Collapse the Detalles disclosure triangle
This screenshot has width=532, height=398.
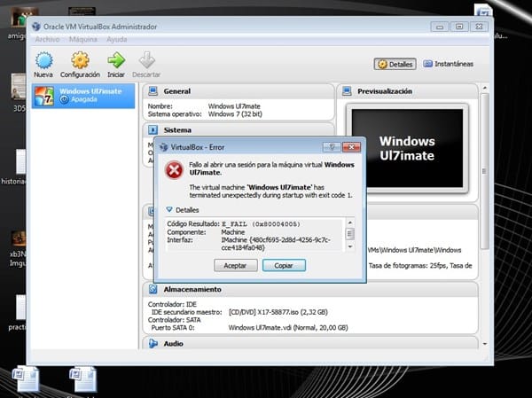[169, 210]
